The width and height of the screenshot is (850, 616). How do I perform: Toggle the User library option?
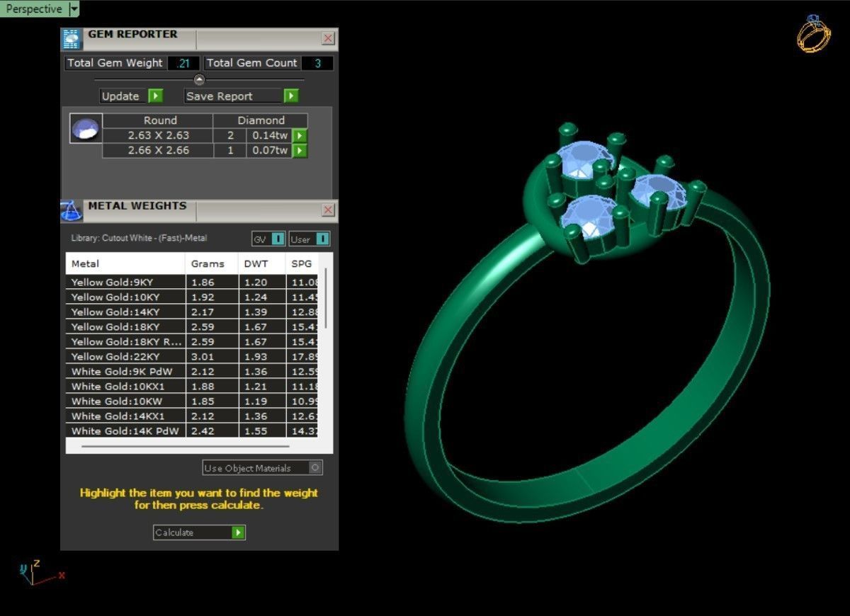pos(309,239)
